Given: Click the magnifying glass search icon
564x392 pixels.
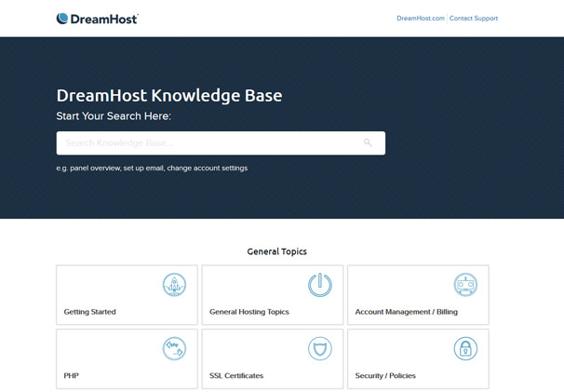Looking at the screenshot, I should (x=368, y=142).
